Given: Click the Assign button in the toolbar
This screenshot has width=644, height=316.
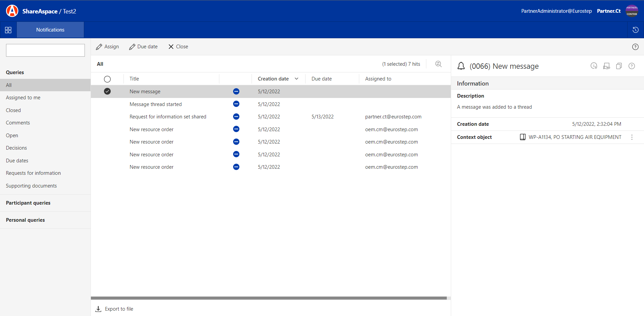Looking at the screenshot, I should tap(107, 47).
